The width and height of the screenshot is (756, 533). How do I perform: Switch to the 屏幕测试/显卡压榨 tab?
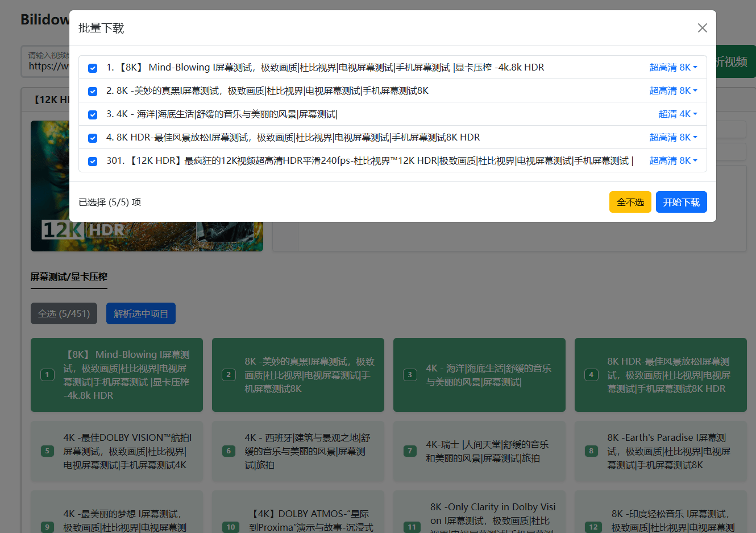click(69, 277)
